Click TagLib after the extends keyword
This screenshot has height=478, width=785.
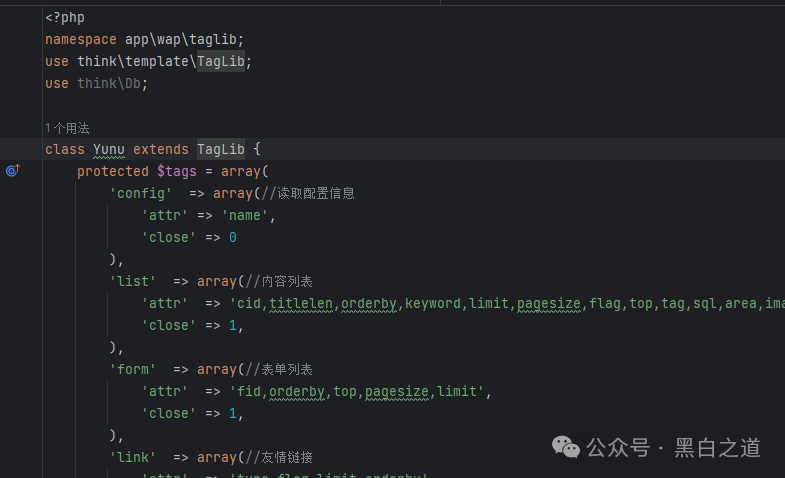click(221, 149)
